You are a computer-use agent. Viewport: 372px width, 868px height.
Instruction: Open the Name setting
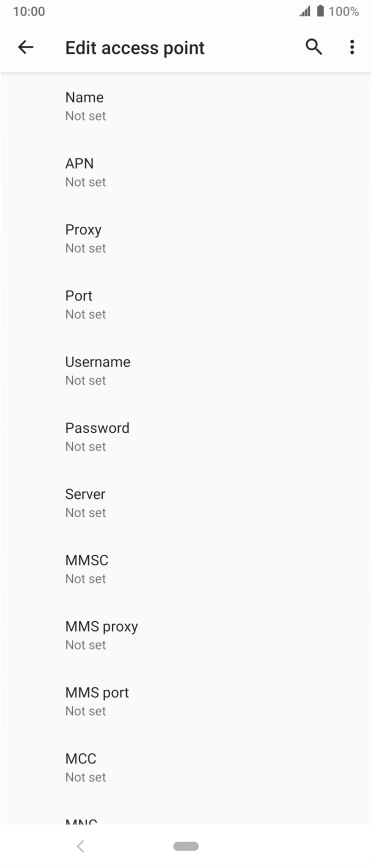coord(186,106)
